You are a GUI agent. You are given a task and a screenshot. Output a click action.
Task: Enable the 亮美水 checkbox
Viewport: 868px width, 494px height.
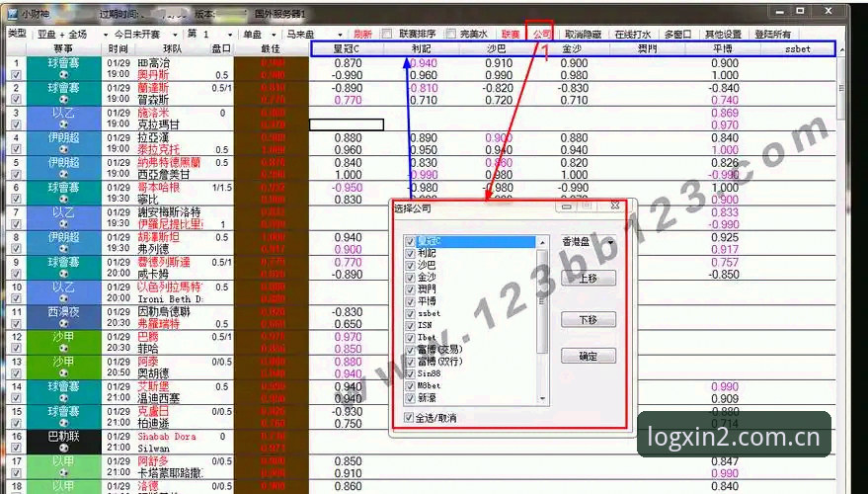pos(451,34)
